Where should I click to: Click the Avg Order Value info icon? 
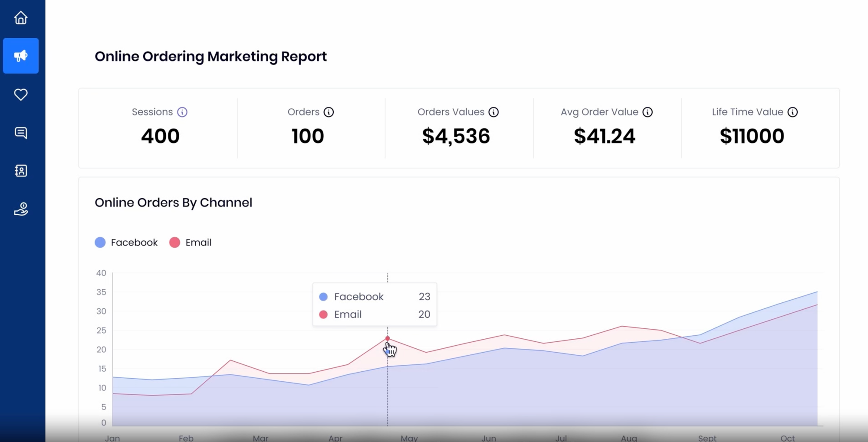(648, 111)
